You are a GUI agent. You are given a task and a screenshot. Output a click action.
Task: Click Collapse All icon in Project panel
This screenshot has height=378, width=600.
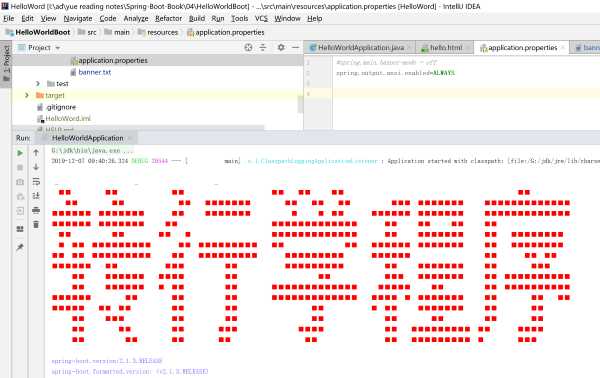point(263,47)
